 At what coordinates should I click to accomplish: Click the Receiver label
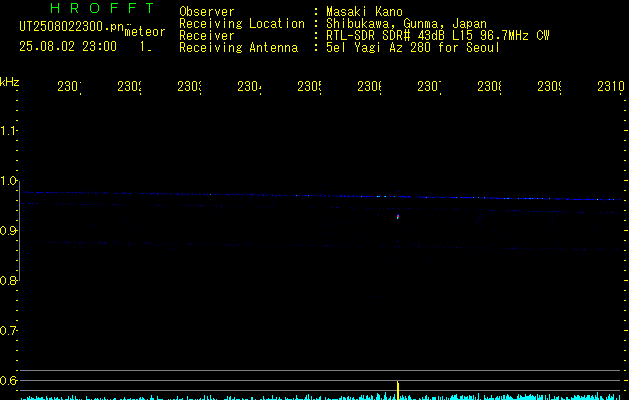(207, 36)
